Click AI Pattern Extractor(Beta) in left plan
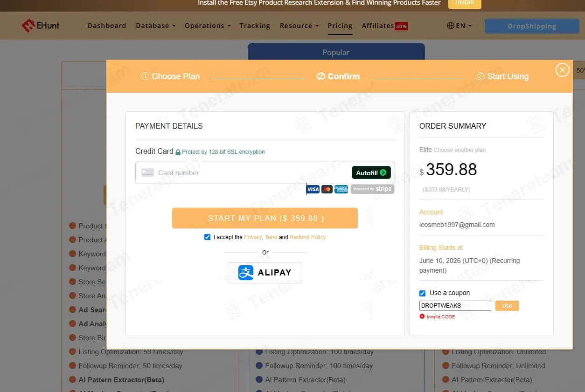This screenshot has height=392, width=585. (x=121, y=380)
